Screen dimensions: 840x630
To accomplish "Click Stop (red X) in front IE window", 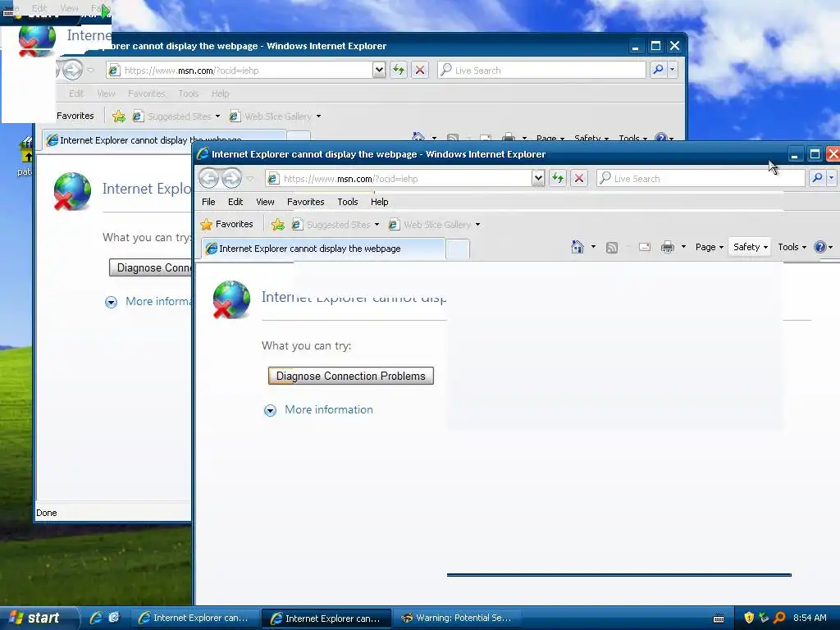I will [x=579, y=178].
